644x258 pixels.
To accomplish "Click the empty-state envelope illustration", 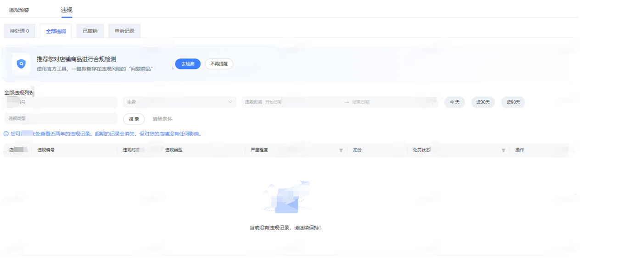I will [287, 198].
